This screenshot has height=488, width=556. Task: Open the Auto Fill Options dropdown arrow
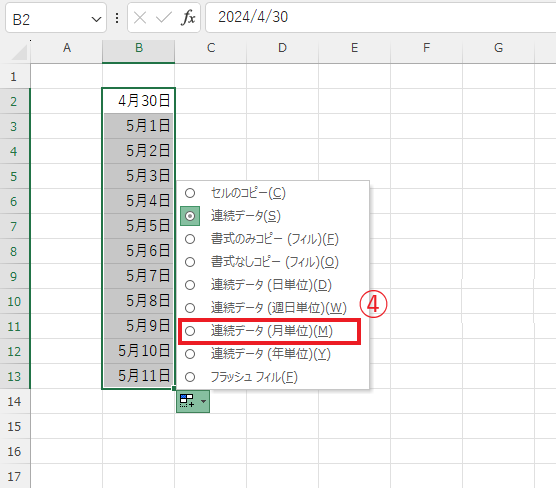tap(204, 401)
